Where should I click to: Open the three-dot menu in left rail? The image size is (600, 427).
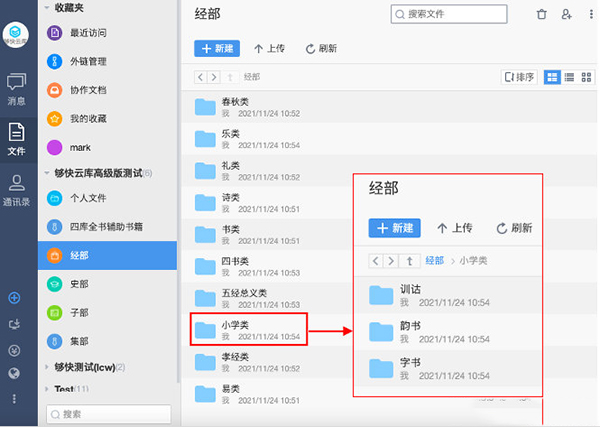coord(14,399)
